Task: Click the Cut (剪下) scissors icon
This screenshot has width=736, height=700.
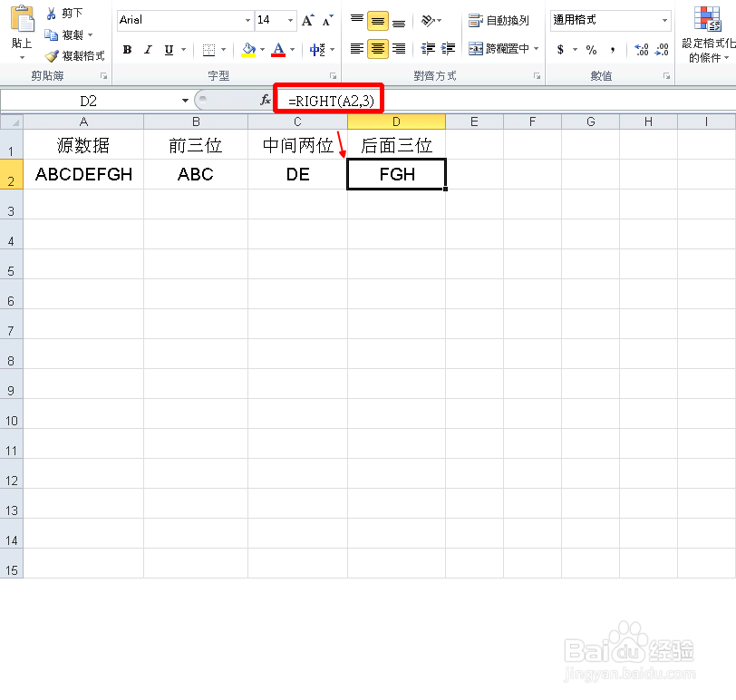Action: pyautogui.click(x=50, y=12)
